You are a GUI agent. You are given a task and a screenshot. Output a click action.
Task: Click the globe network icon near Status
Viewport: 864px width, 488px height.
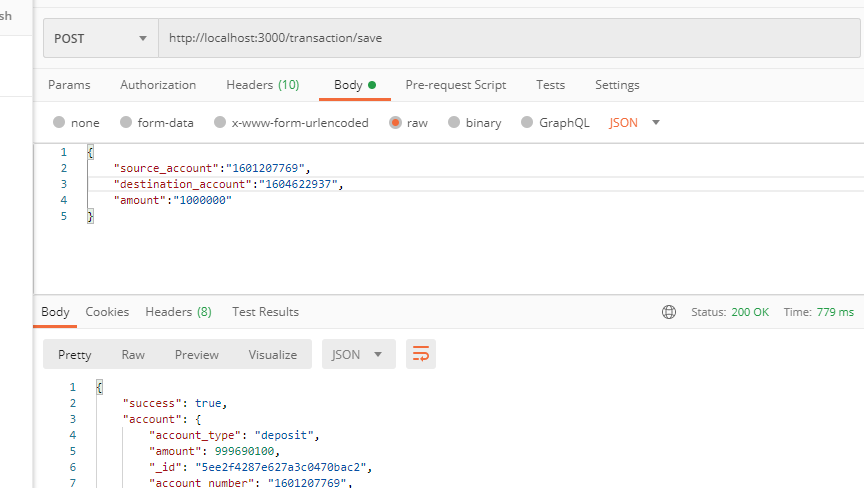pyautogui.click(x=669, y=312)
